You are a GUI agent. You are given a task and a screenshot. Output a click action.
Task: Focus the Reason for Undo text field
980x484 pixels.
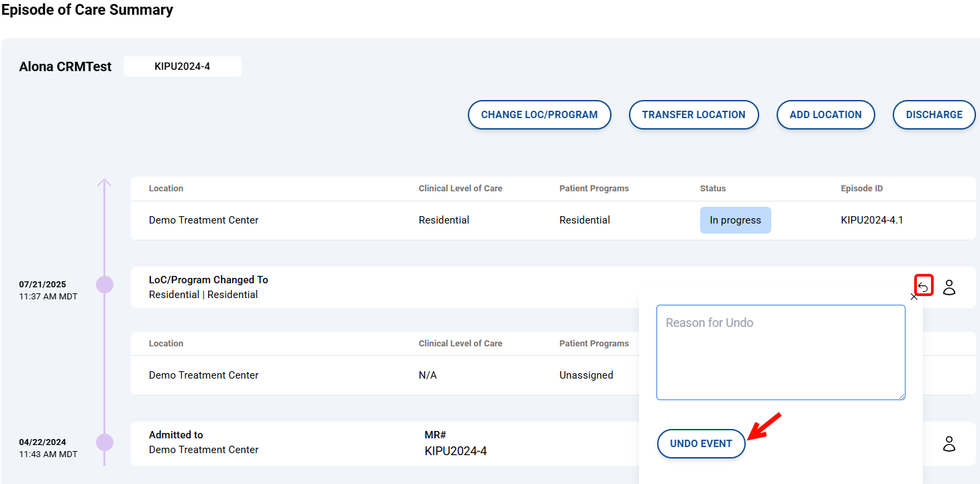(780, 352)
